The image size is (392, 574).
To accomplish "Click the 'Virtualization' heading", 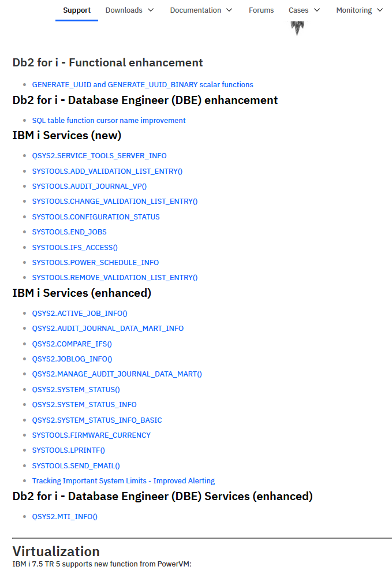I will [x=56, y=551].
